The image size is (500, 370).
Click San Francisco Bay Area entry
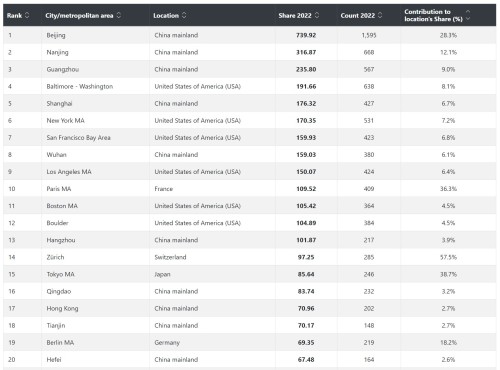coord(78,138)
